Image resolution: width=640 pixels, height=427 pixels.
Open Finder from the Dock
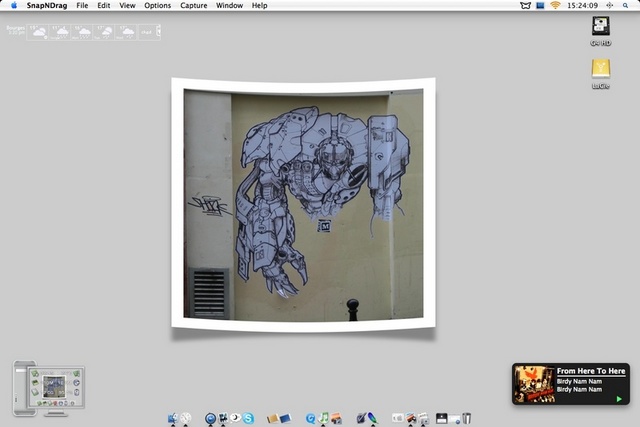coord(173,418)
